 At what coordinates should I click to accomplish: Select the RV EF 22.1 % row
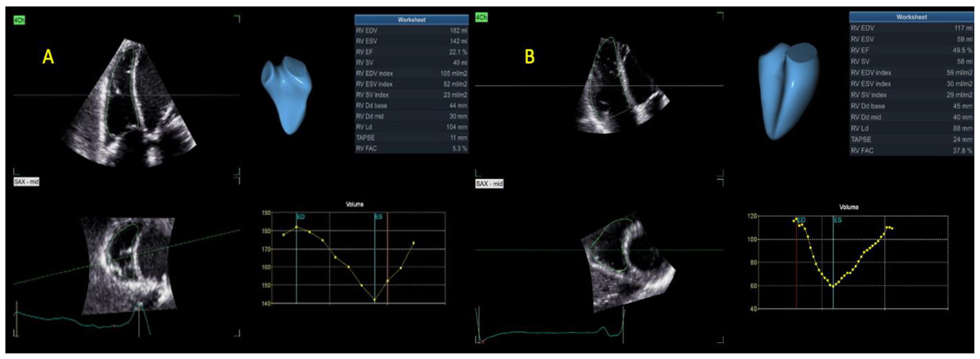click(x=411, y=52)
